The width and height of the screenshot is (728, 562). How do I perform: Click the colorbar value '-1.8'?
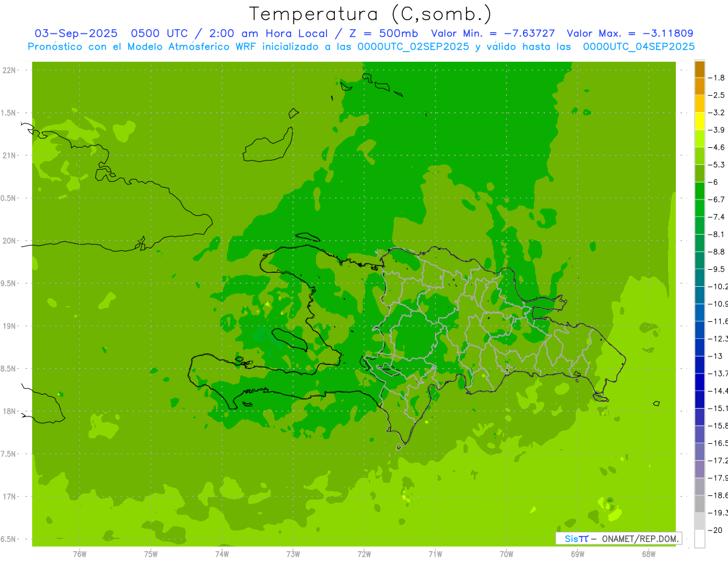[717, 78]
